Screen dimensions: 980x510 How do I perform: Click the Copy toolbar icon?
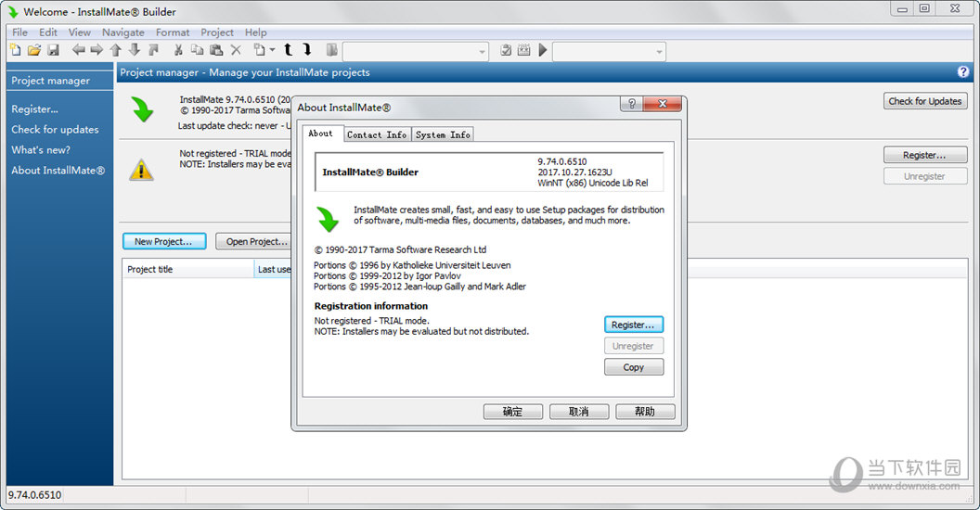pos(197,50)
